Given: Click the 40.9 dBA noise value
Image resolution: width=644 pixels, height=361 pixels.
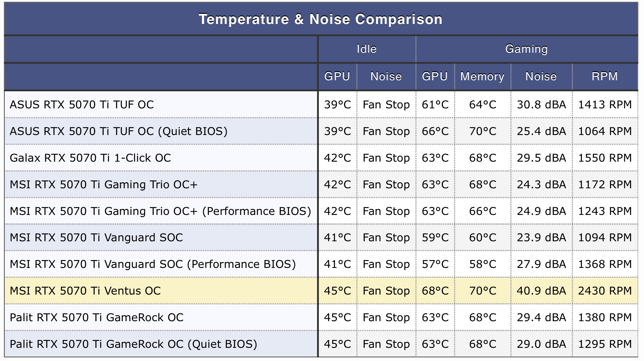Looking at the screenshot, I should pyautogui.click(x=541, y=291).
